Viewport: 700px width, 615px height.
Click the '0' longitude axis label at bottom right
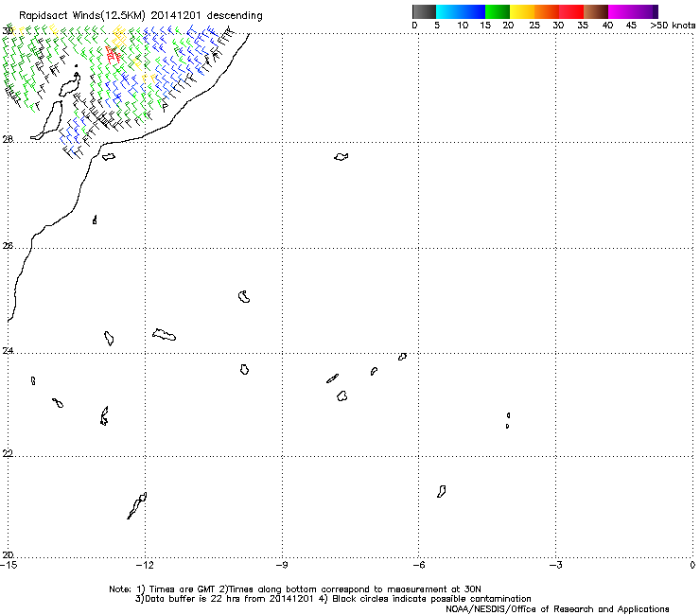pyautogui.click(x=692, y=565)
